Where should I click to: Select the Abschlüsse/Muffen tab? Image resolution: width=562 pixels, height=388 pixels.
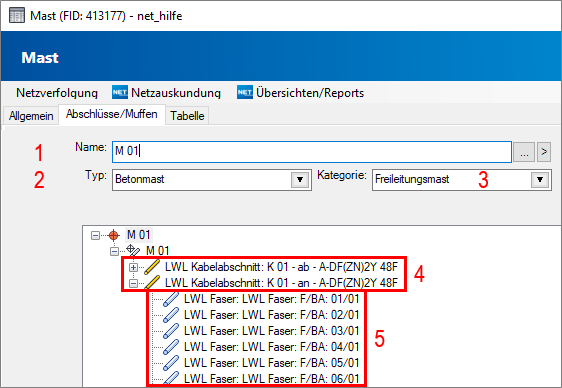point(111,114)
